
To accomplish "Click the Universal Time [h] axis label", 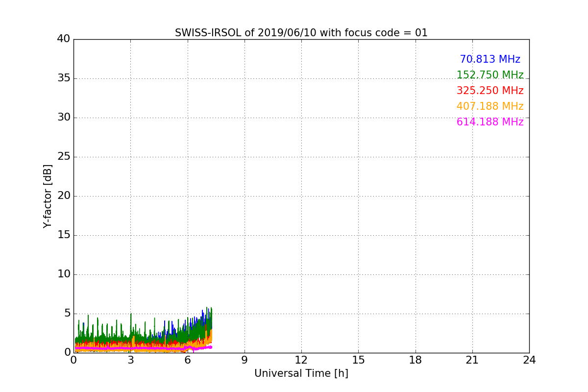I will click(301, 373).
